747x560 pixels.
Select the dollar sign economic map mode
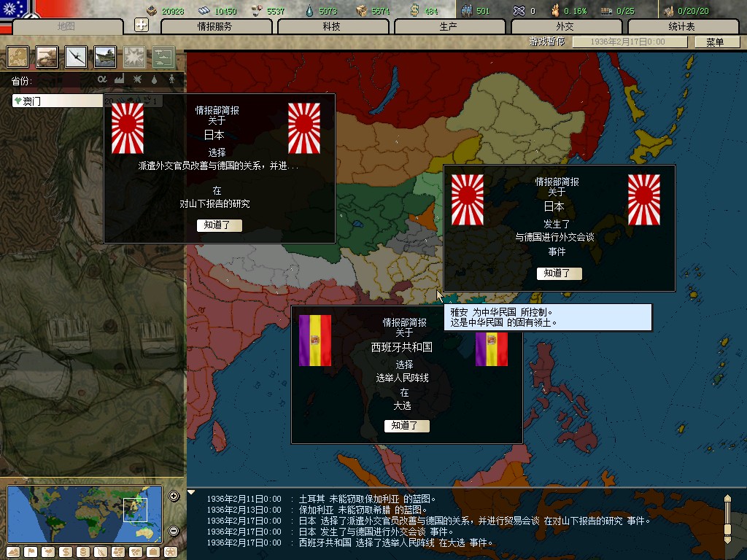pos(65,552)
